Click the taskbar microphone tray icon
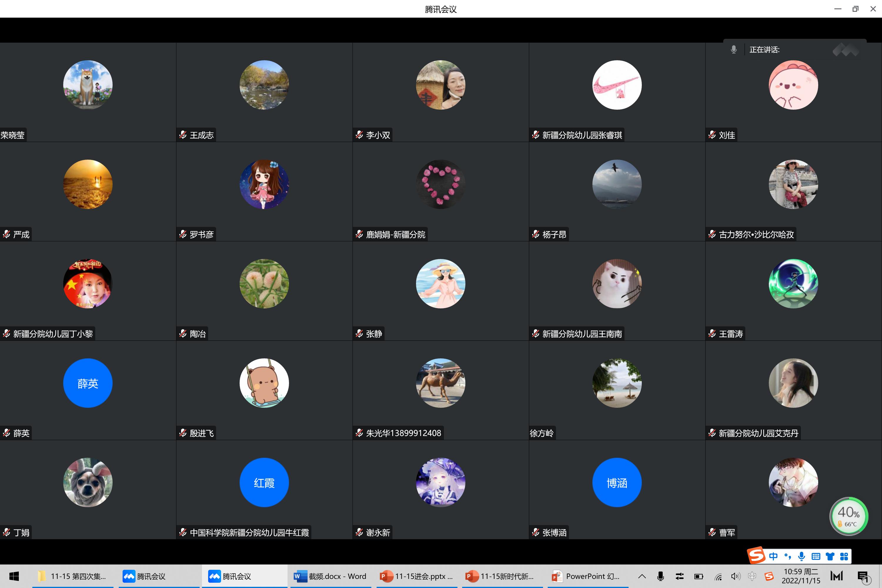Screen dimensions: 882x588 point(661,576)
